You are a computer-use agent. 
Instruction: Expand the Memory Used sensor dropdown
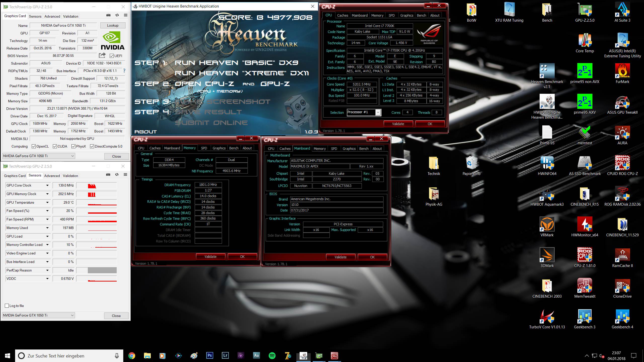pos(47,228)
